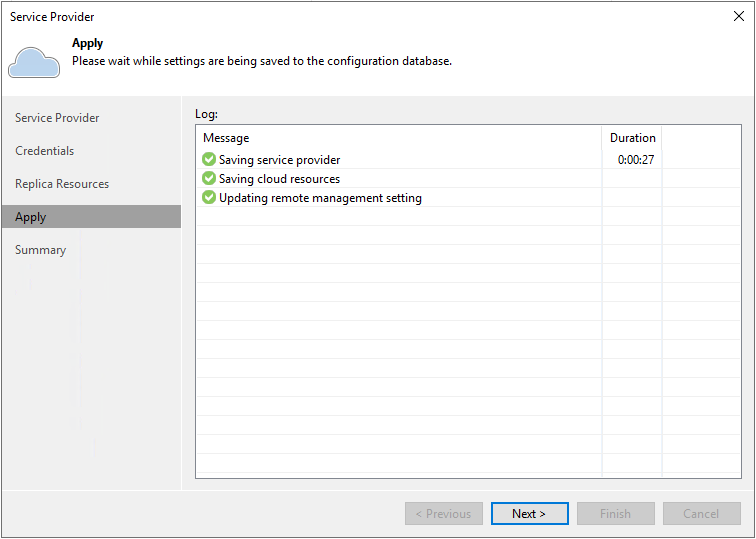The width and height of the screenshot is (756, 539).
Task: Select the Saving cloud resources log entry
Action: coord(280,179)
